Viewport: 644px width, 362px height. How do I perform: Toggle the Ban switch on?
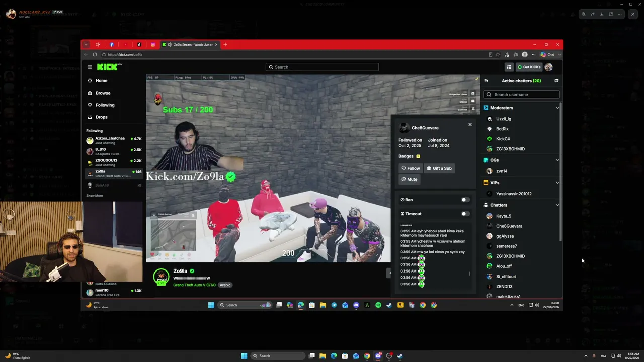(465, 200)
